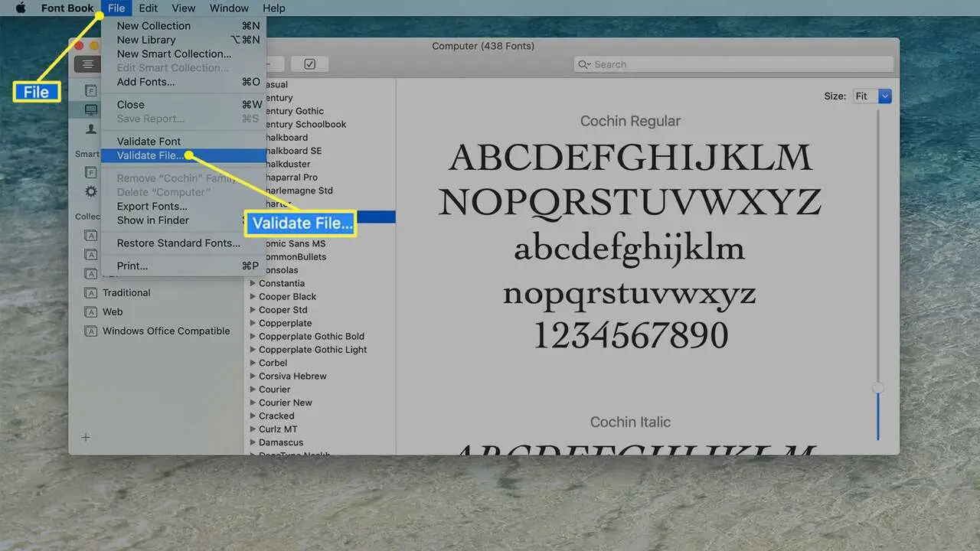Screen dimensions: 980x551
Task: Click into the Search field
Action: (x=733, y=64)
